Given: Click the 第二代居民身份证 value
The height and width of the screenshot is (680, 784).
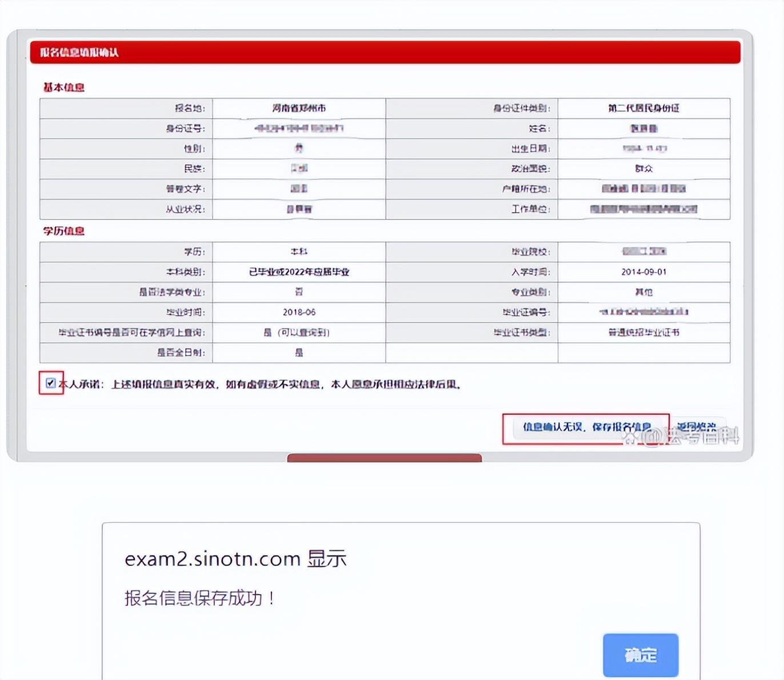Looking at the screenshot, I should (643, 108).
